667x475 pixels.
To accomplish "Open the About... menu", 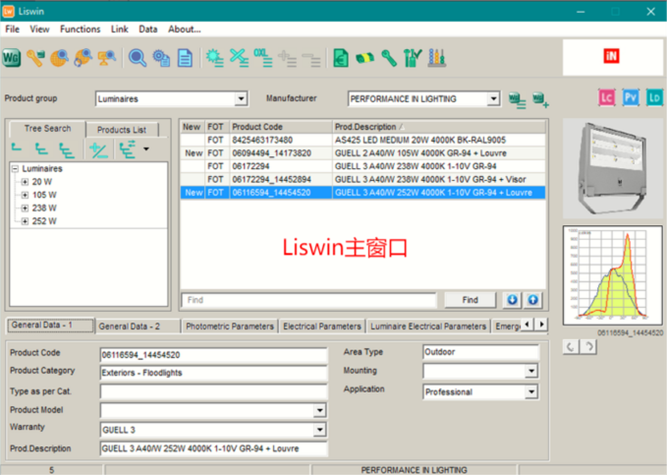I will pos(184,29).
